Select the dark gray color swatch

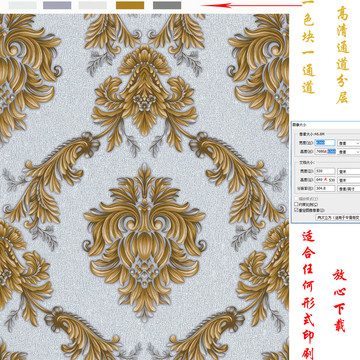(x=167, y=5)
